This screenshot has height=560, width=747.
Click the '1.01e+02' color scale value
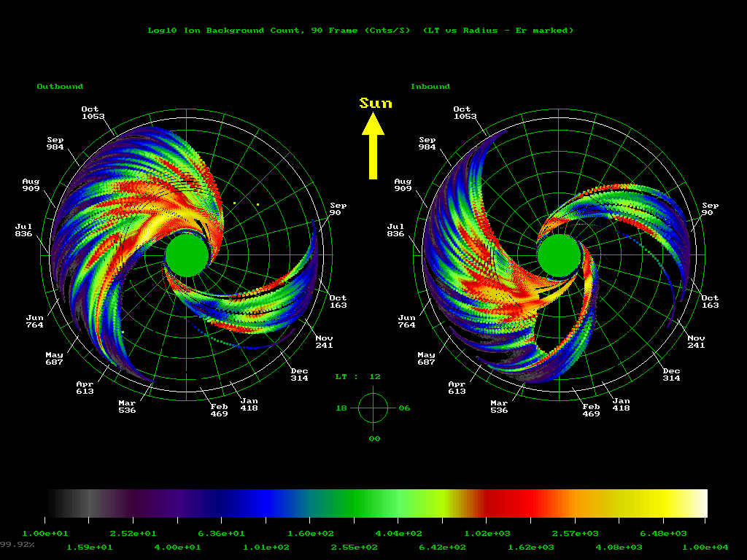coord(266,548)
